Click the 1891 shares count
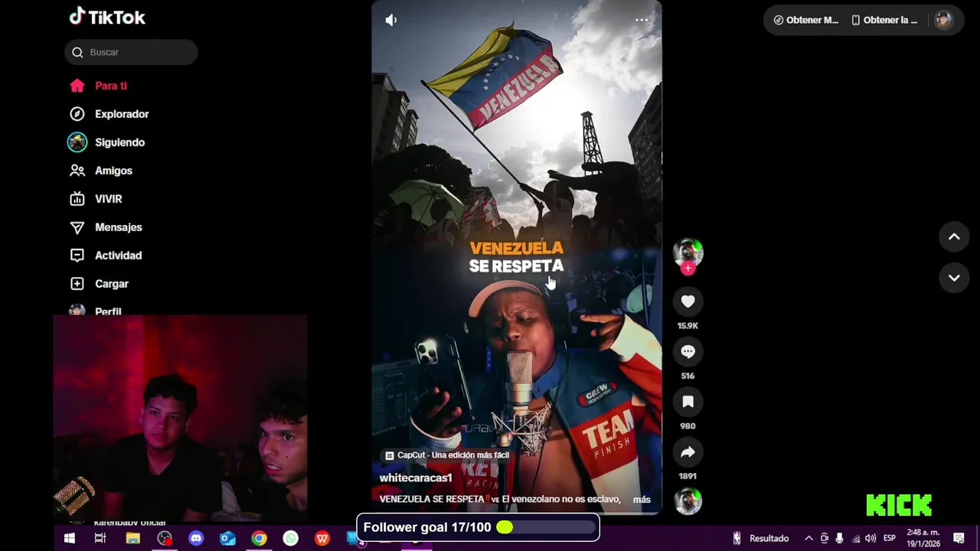Screen dimensions: 980x551 point(688,476)
